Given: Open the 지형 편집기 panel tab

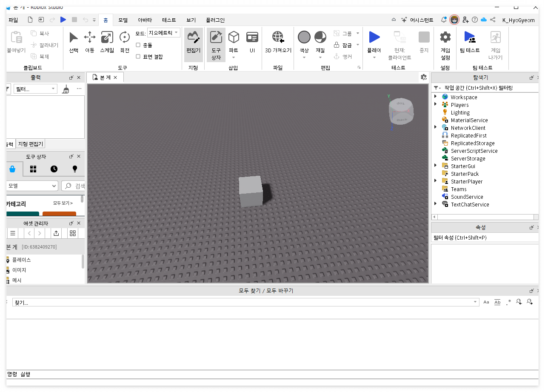Looking at the screenshot, I should [x=30, y=144].
